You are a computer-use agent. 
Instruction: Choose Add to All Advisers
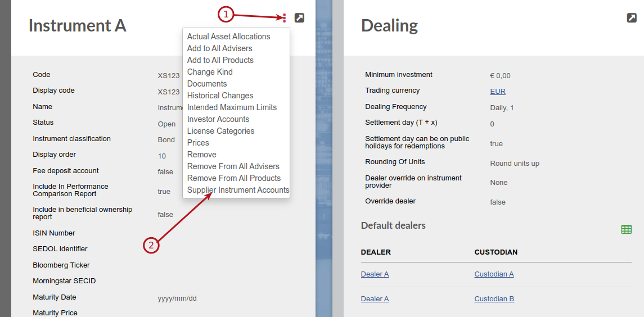(219, 48)
